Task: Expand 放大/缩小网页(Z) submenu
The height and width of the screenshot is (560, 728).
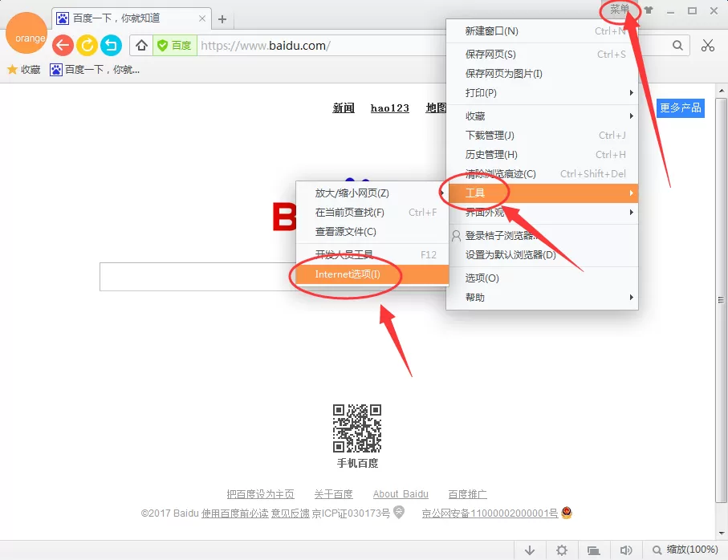Action: coord(372,193)
